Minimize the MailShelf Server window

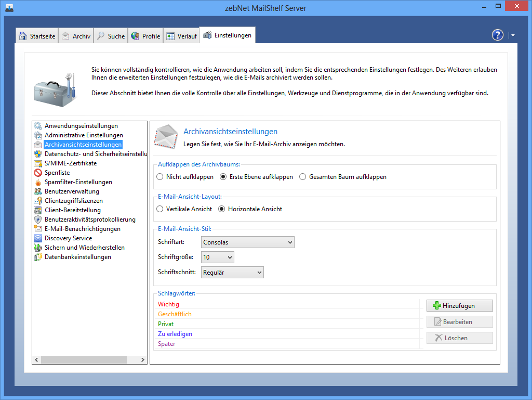tap(484, 6)
